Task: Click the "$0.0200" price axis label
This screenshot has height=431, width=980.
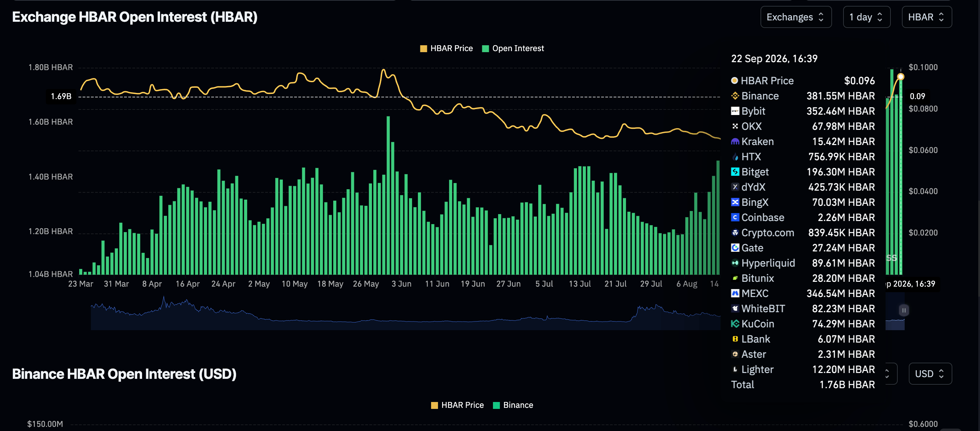Action: (923, 233)
